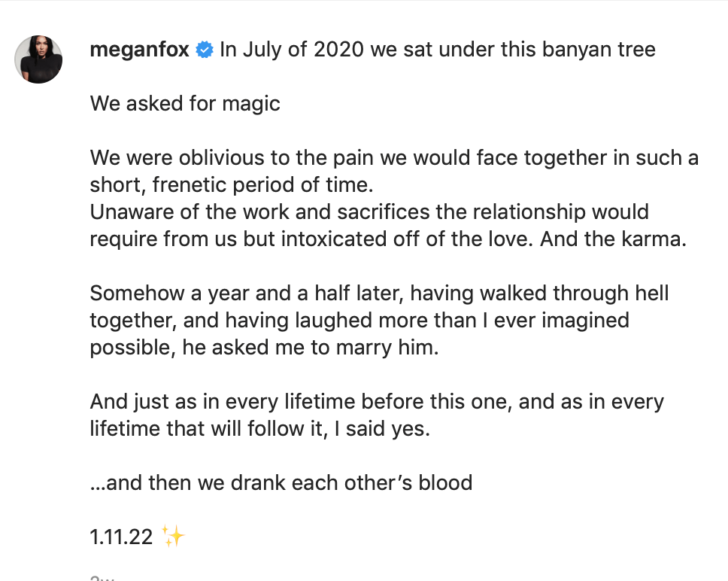The height and width of the screenshot is (581, 728).
Task: Click the line starting 'Somehow a year'
Action: 379,293
